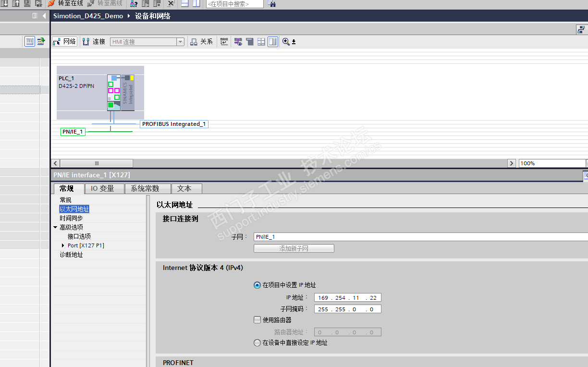This screenshot has width=588, height=367.
Task: Click the binoculars search icon
Action: click(x=271, y=4)
